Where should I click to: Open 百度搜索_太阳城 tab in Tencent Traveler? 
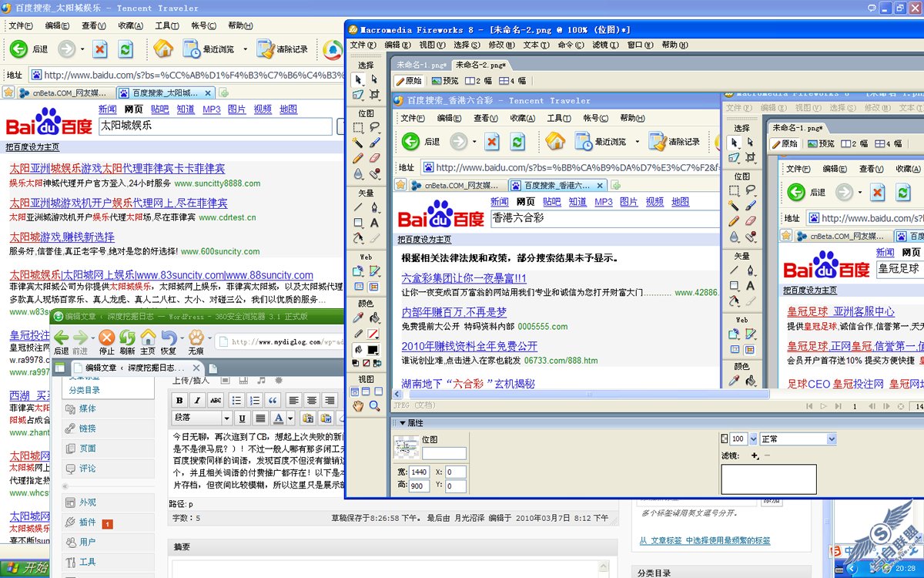point(166,92)
